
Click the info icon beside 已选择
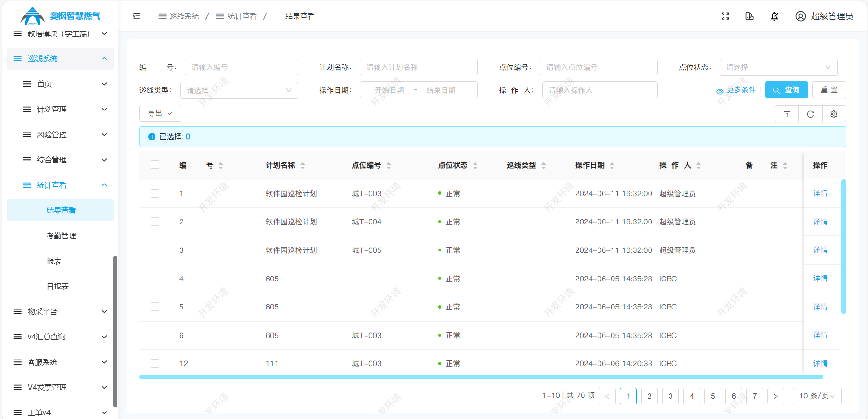pyautogui.click(x=152, y=137)
